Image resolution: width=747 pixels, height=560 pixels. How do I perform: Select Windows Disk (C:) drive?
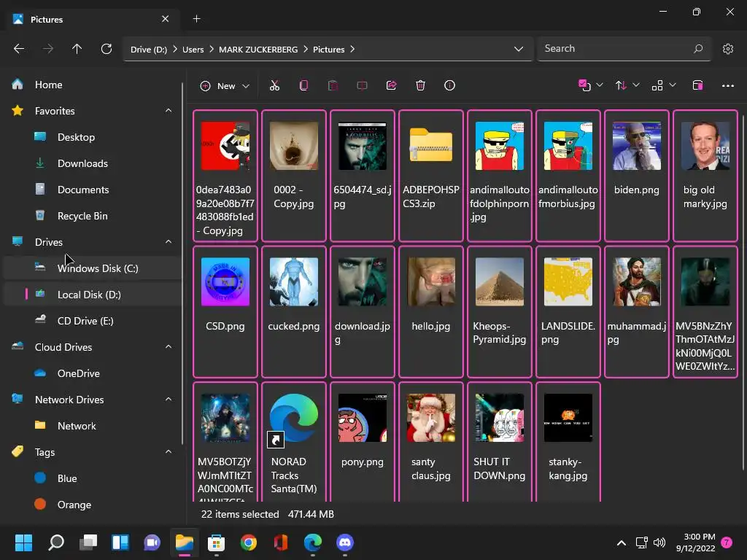coord(91,268)
